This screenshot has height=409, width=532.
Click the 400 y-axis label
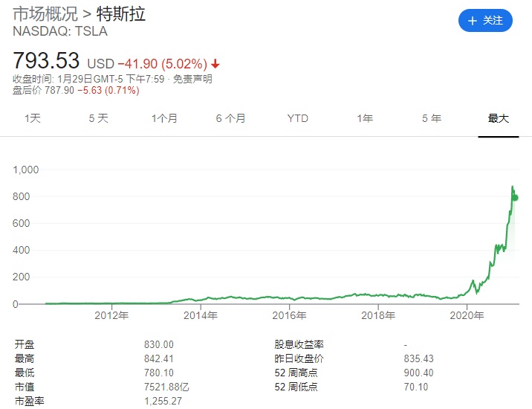point(22,250)
